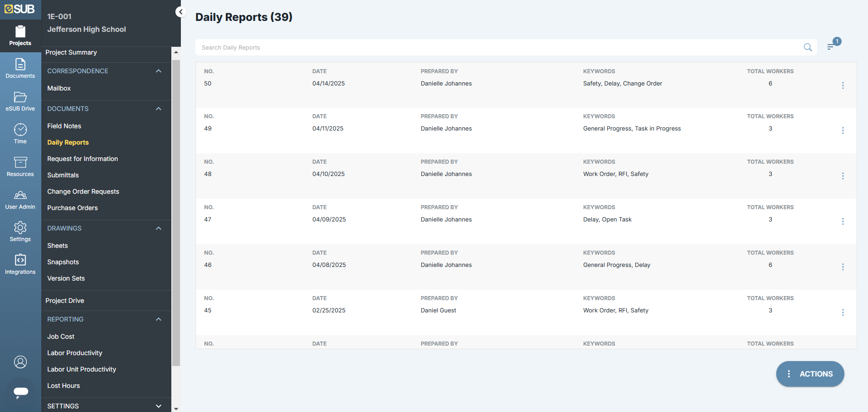This screenshot has height=412, width=868.
Task: Open the chat support bubble
Action: (21, 392)
